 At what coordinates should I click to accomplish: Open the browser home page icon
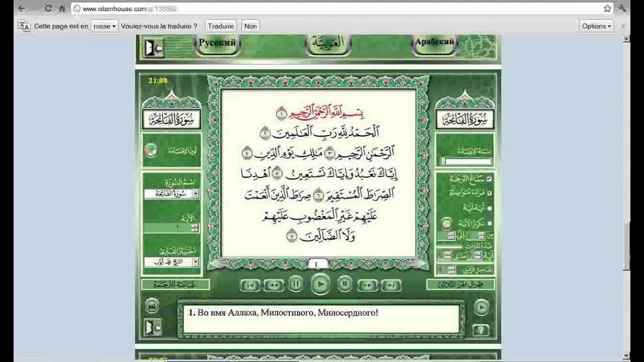coord(62,9)
